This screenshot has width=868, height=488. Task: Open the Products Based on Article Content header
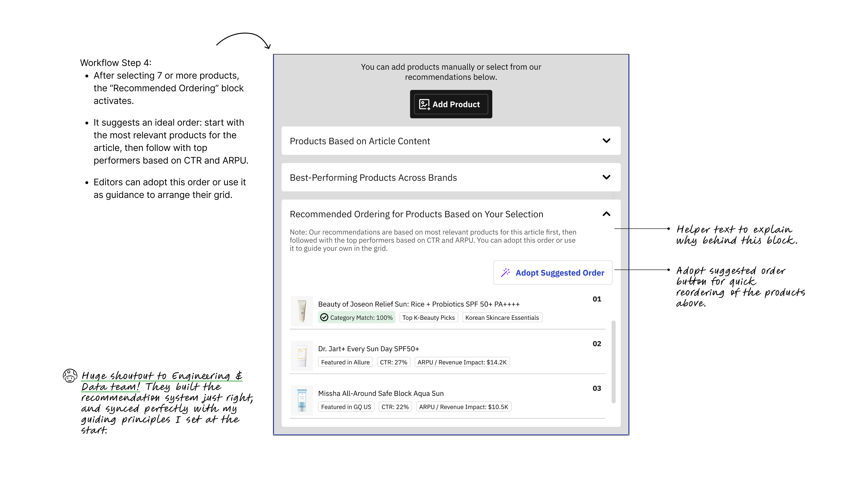click(451, 141)
